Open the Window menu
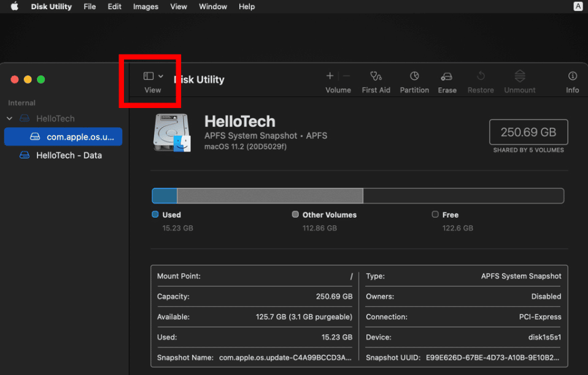Image resolution: width=588 pixels, height=375 pixels. [212, 6]
